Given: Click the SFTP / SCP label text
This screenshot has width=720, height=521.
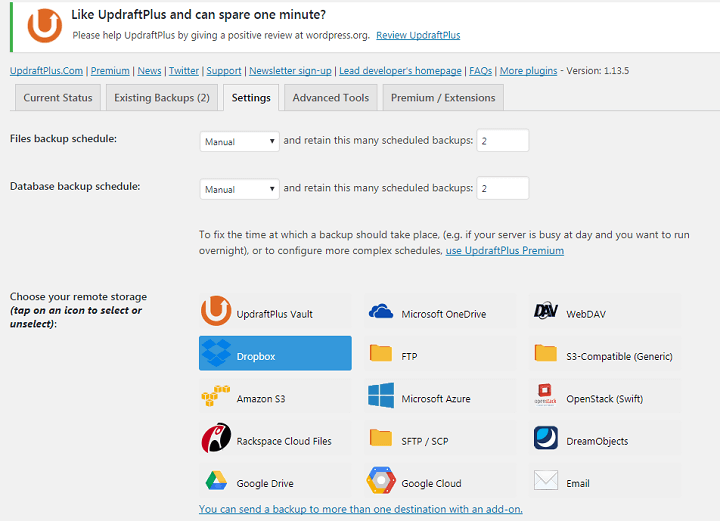Looking at the screenshot, I should tap(425, 441).
